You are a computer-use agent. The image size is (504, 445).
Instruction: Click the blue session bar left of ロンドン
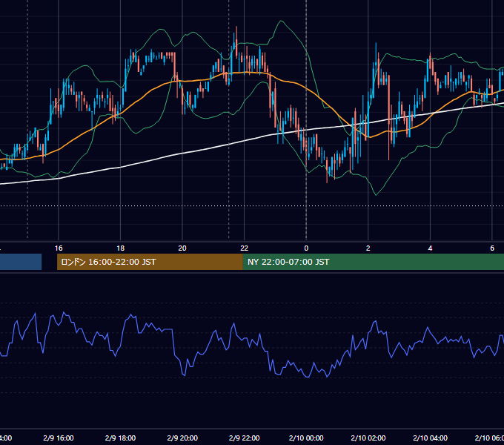coord(21,262)
